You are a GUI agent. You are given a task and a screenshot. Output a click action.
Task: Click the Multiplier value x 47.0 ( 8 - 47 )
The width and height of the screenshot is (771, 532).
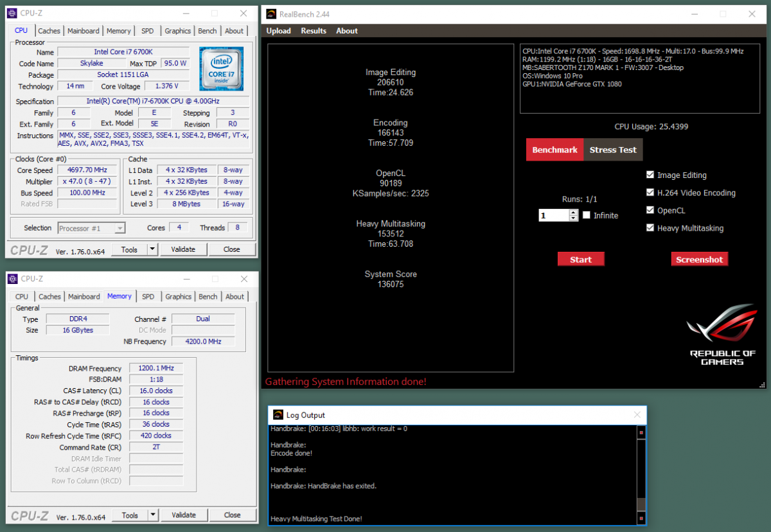tap(87, 181)
